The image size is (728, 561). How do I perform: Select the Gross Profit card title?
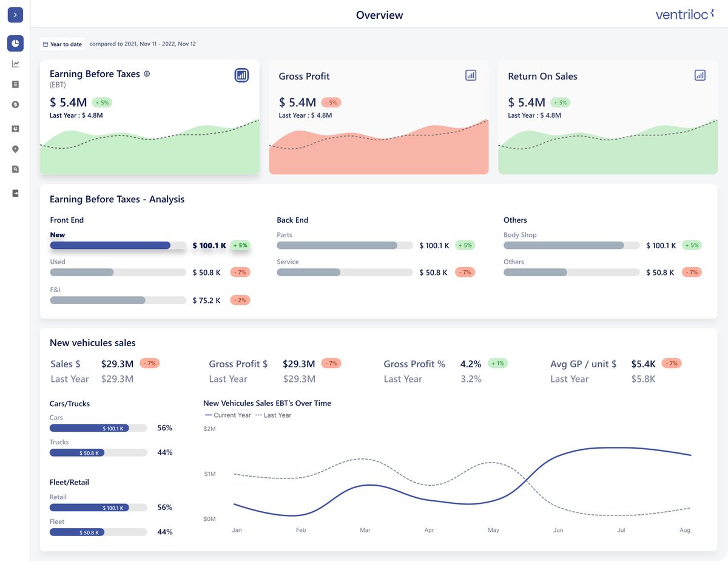click(x=304, y=76)
